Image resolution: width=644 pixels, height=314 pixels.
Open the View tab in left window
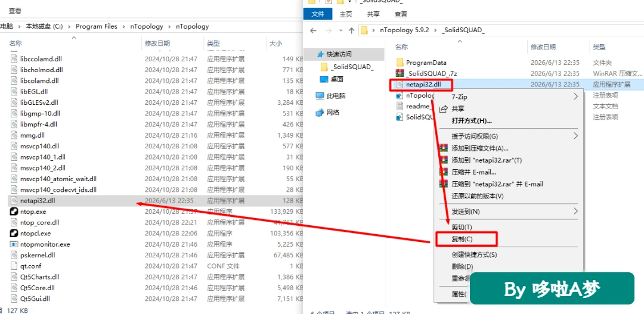pyautogui.click(x=15, y=11)
